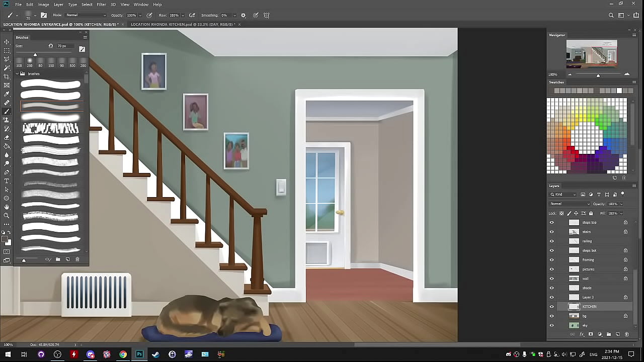Open smoothing options gear icon

[244, 16]
